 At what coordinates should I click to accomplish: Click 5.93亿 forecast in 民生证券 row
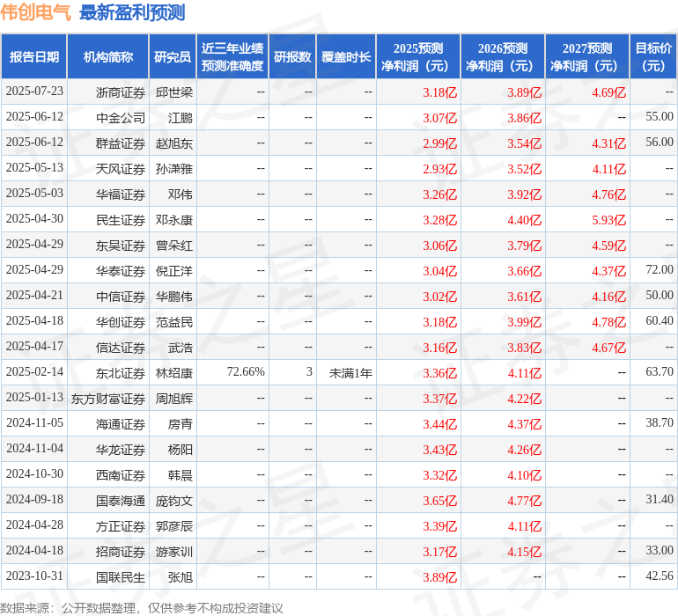608,220
